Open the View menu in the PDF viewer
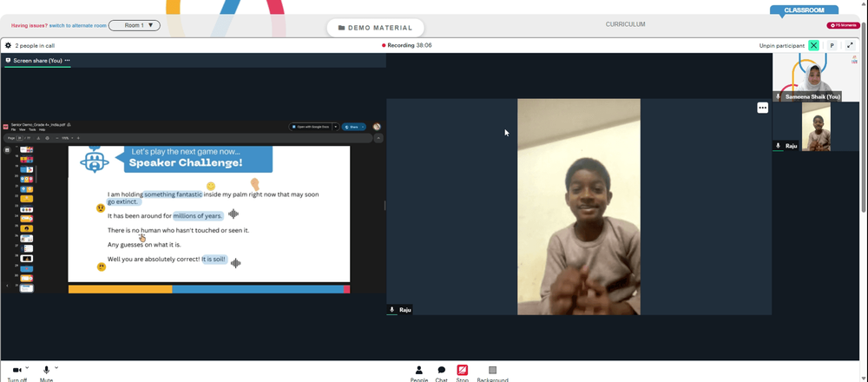This screenshot has height=382, width=868. (23, 129)
